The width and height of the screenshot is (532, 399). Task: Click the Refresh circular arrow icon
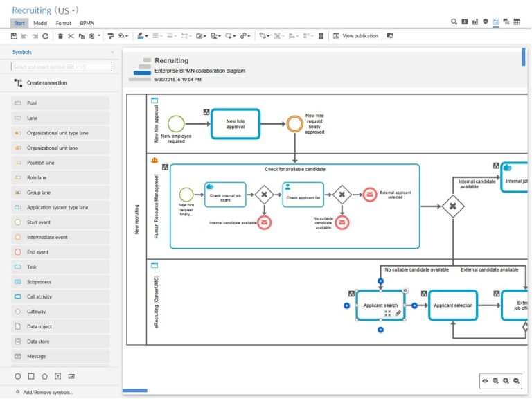[x=46, y=36]
